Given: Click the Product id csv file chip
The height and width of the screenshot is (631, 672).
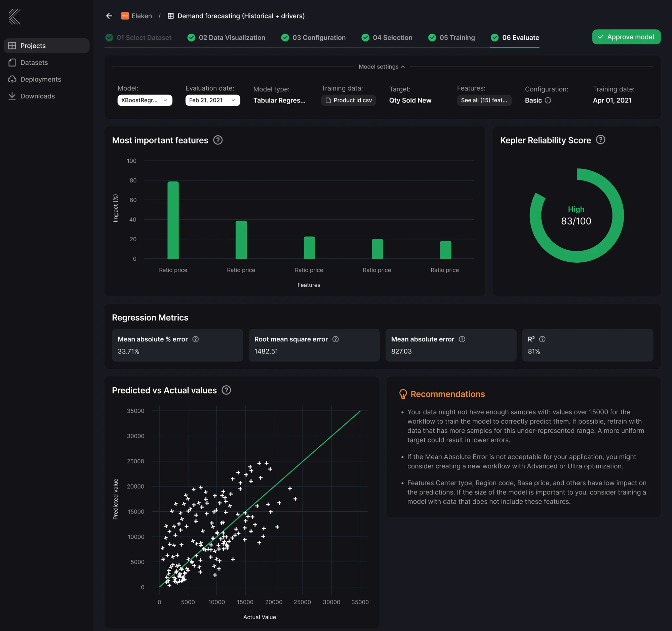Looking at the screenshot, I should [349, 100].
